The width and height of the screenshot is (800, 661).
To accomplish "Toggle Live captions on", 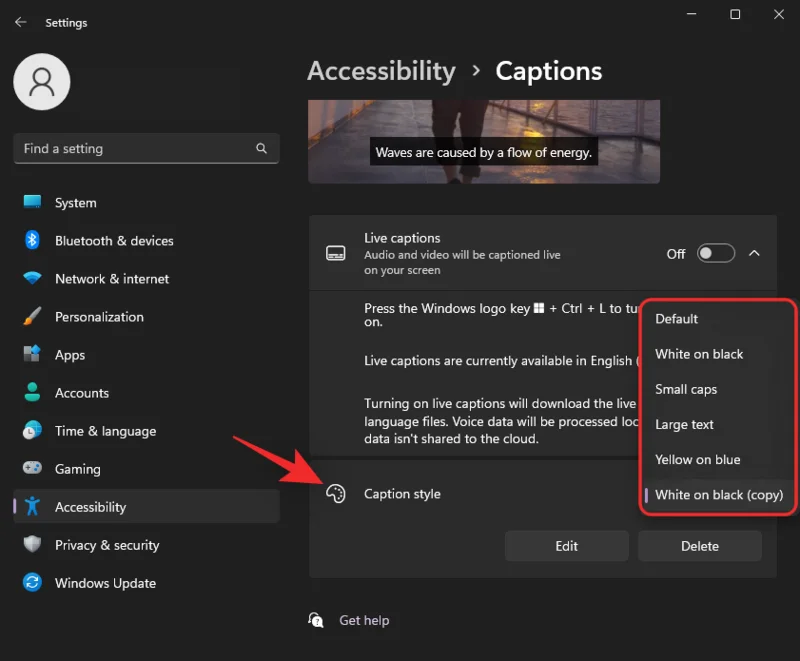I will coord(714,253).
